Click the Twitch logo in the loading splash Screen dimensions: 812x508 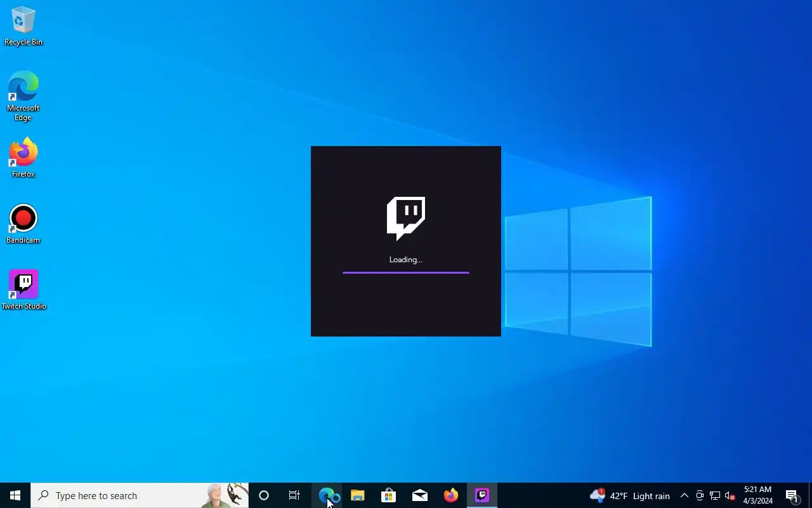[x=406, y=219]
